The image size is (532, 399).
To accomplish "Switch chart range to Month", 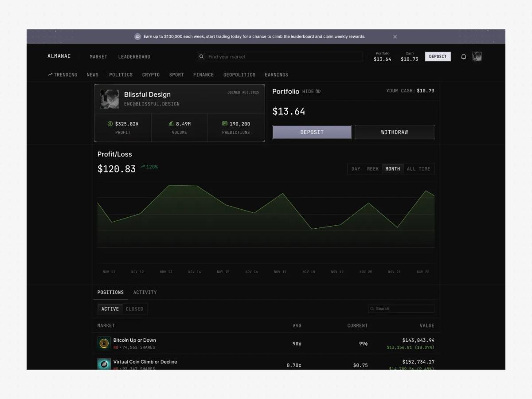I will point(393,169).
